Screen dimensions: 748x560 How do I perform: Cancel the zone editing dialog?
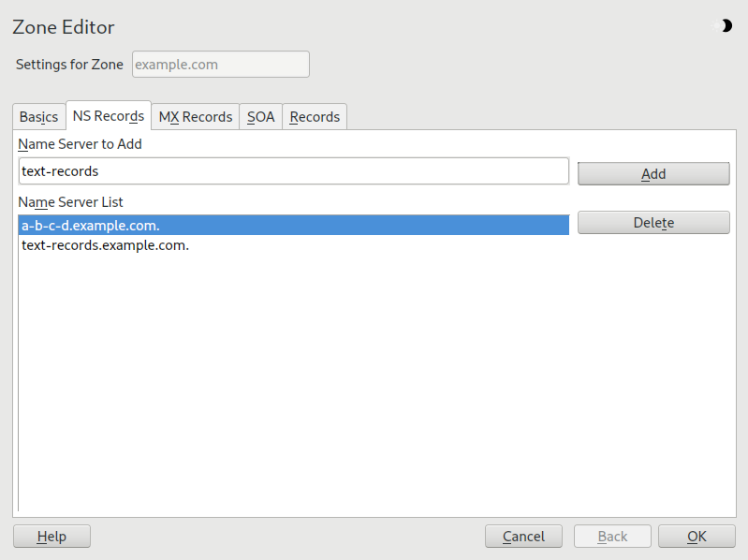coord(523,537)
